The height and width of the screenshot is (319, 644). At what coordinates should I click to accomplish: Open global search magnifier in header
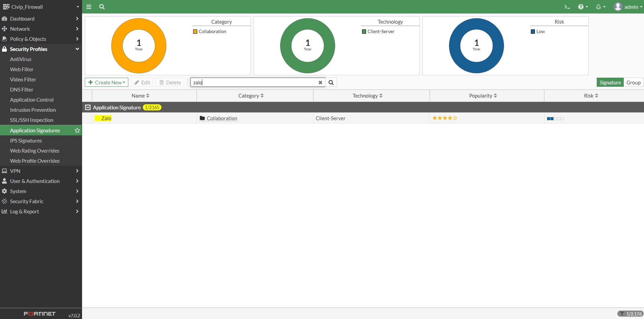[102, 7]
